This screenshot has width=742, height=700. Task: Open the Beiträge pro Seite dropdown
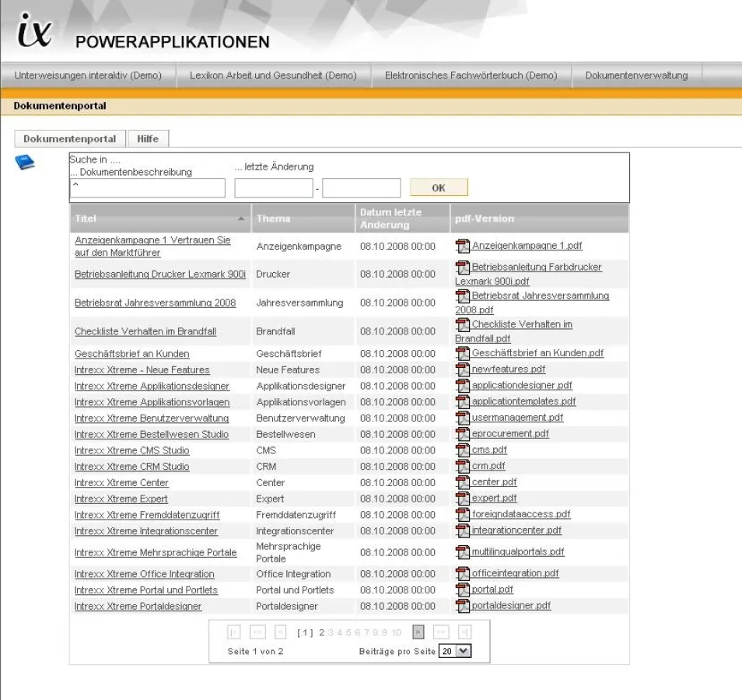coord(456,651)
